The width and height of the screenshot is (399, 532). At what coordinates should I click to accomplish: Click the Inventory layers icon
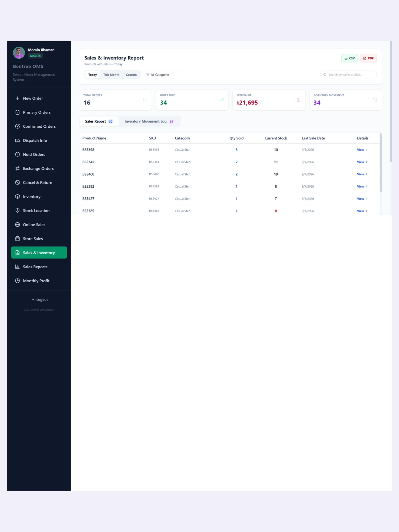(17, 197)
